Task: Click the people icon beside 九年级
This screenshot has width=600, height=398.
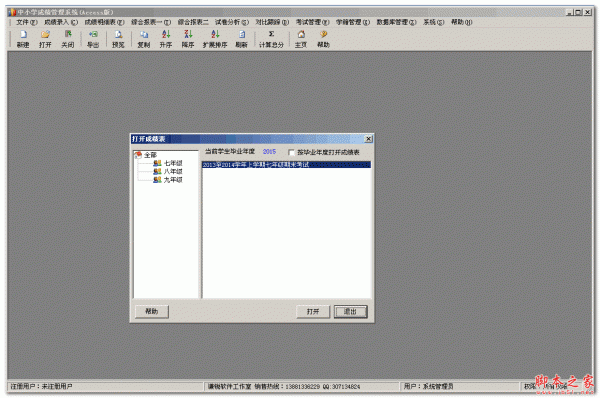Action: coord(157,180)
